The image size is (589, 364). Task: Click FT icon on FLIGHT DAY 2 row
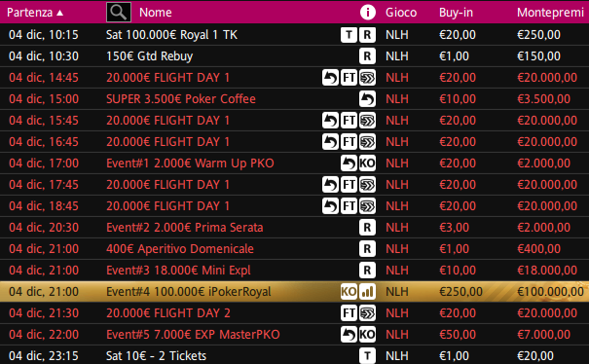pos(349,313)
